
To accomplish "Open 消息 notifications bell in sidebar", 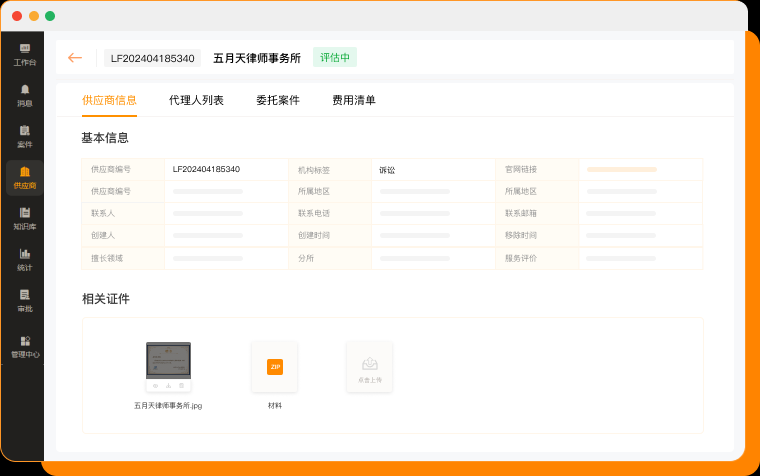I will (24, 95).
